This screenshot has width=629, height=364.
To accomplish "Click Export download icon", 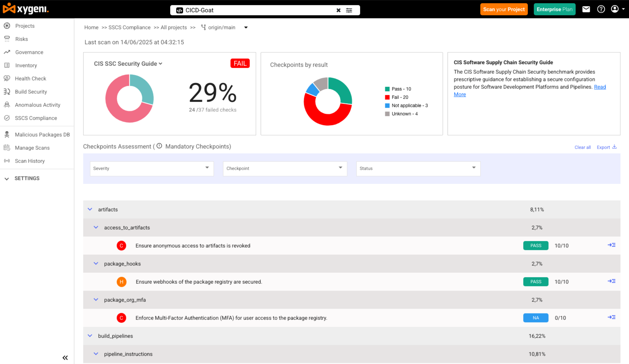I will pyautogui.click(x=614, y=147).
